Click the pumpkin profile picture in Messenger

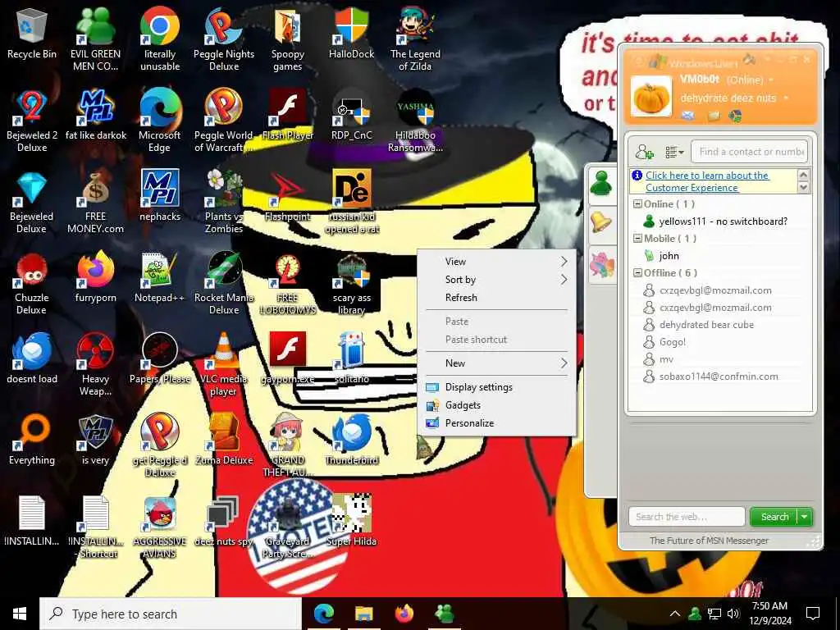click(x=651, y=97)
